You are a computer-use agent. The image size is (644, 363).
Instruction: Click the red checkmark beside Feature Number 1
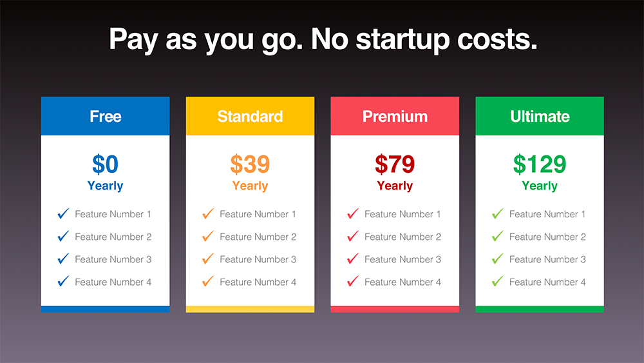[353, 213]
